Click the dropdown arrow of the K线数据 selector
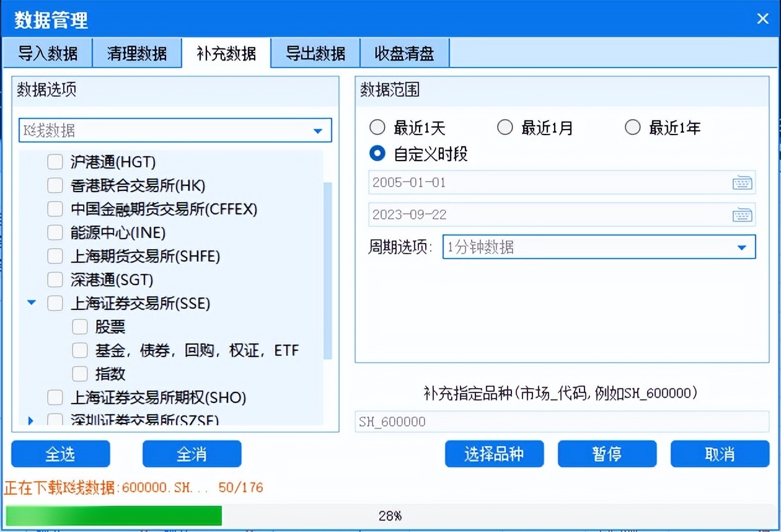The image size is (781, 532). pyautogui.click(x=319, y=130)
